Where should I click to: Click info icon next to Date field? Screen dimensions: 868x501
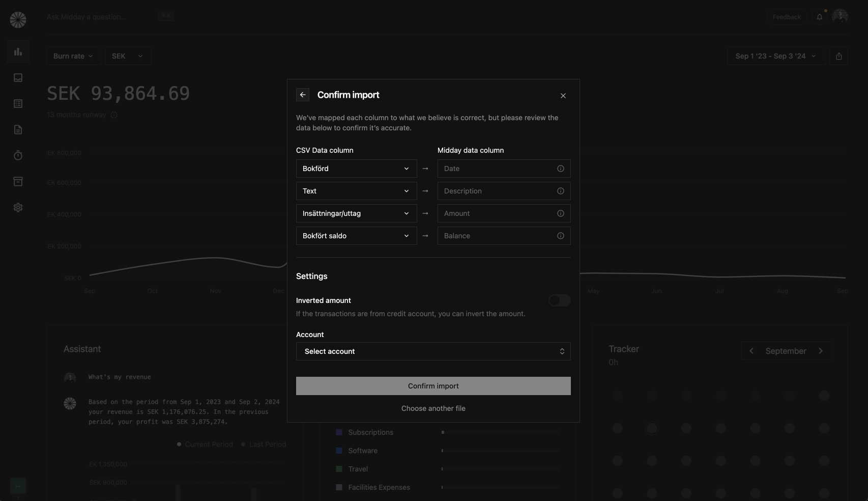560,169
